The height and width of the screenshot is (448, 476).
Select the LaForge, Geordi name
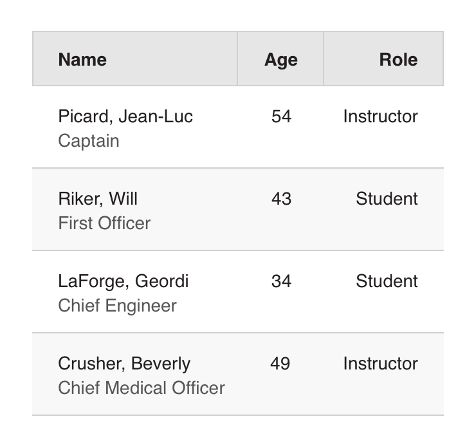124,281
